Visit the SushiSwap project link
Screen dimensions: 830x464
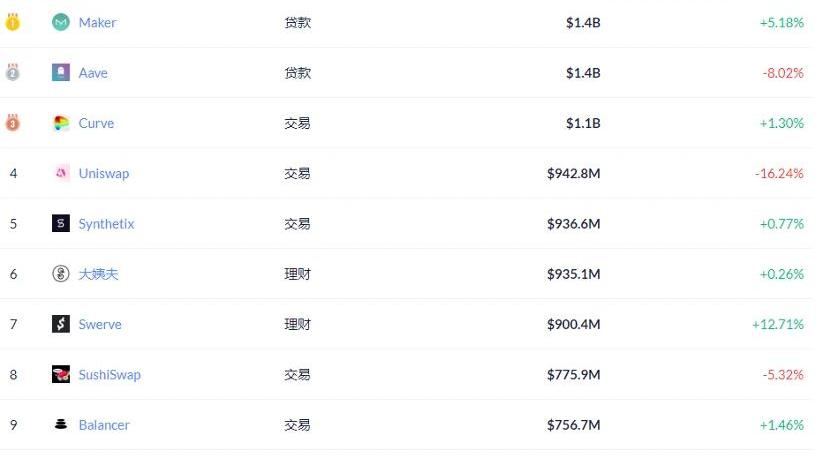click(x=109, y=375)
